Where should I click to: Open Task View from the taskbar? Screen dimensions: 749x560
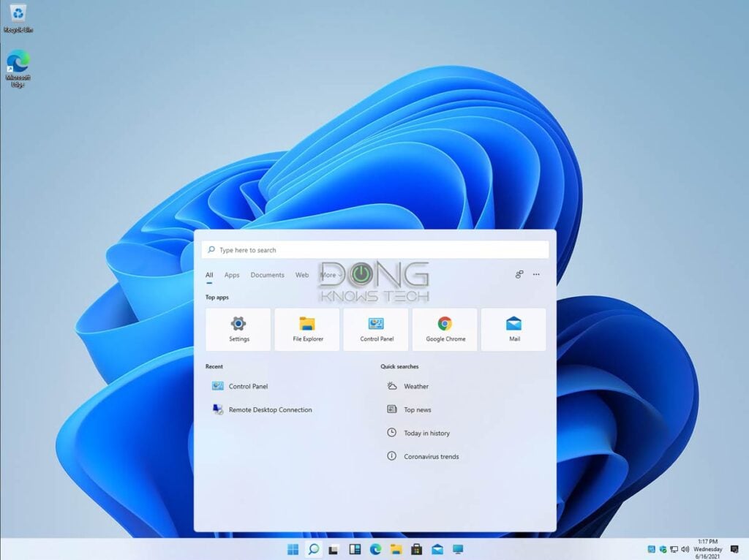334,550
